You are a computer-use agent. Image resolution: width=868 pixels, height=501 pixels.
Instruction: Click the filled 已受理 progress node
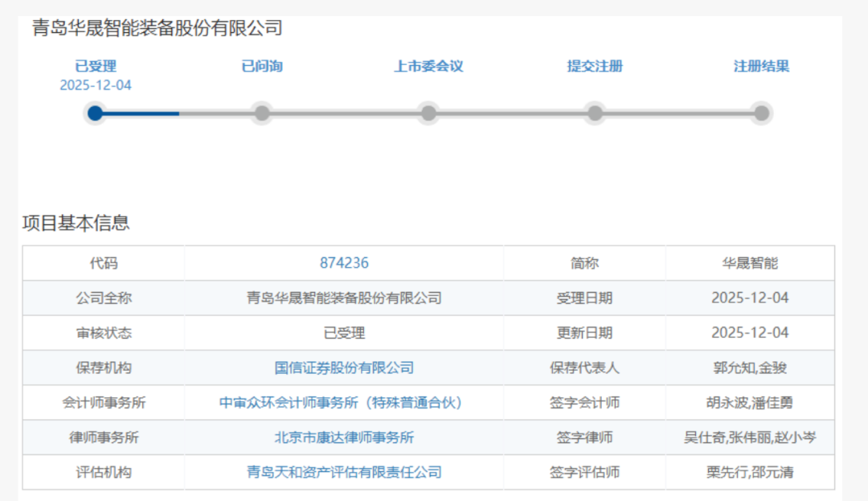coord(96,113)
